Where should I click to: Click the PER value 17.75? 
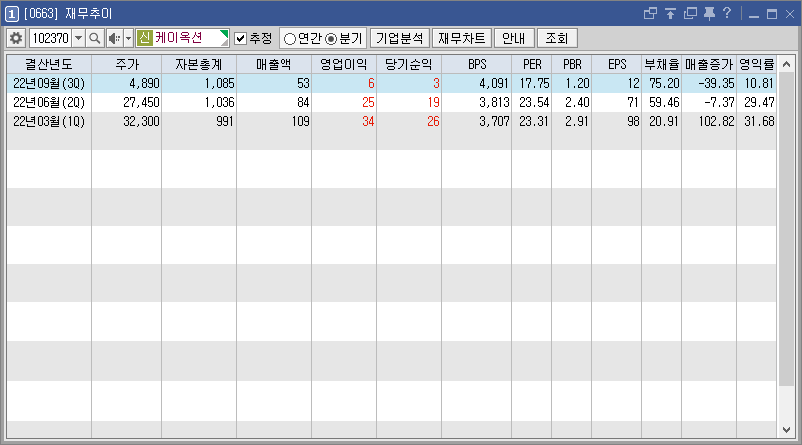534,83
